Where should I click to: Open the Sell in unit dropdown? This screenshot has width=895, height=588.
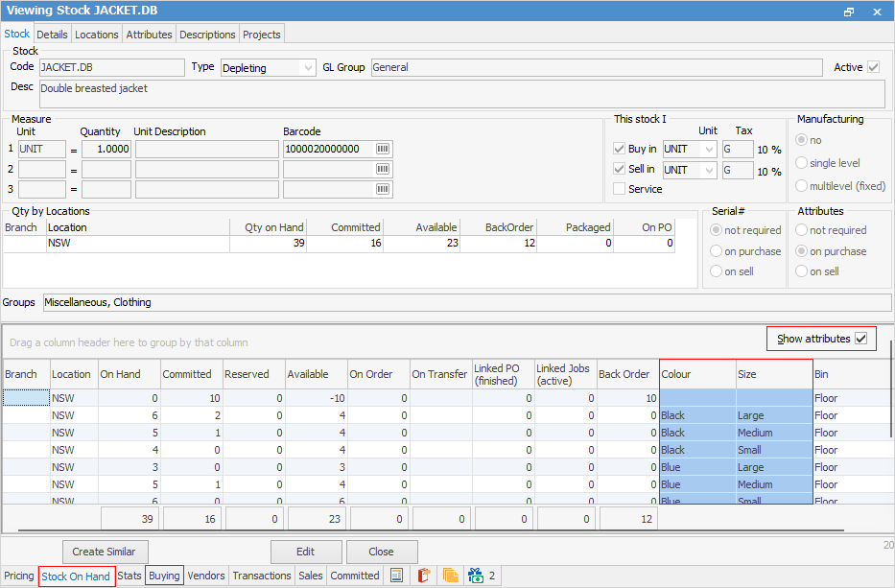click(708, 170)
